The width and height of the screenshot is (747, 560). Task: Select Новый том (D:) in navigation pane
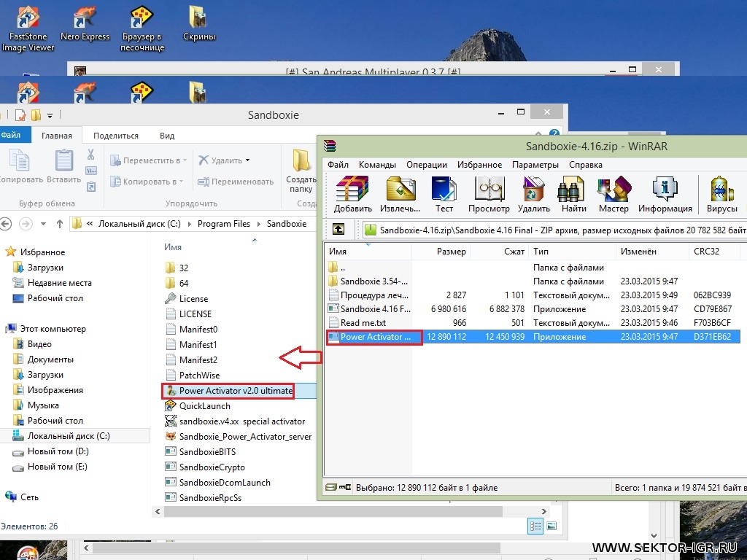(50, 451)
